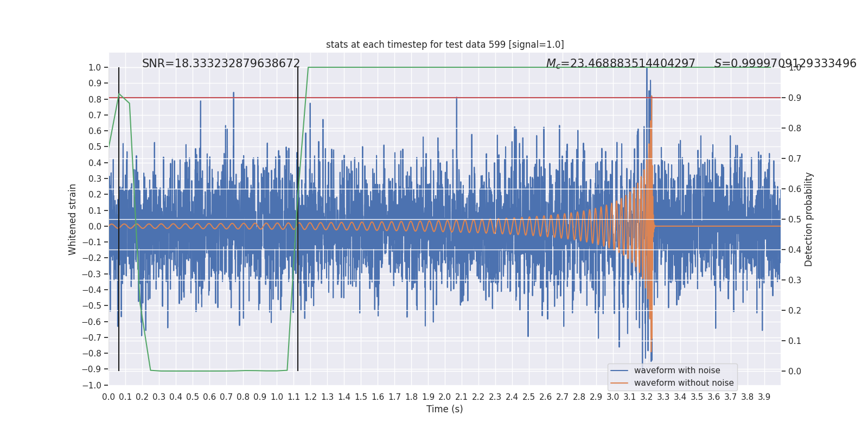Click the Mc=23.47 chirp mass annotation

coord(620,63)
